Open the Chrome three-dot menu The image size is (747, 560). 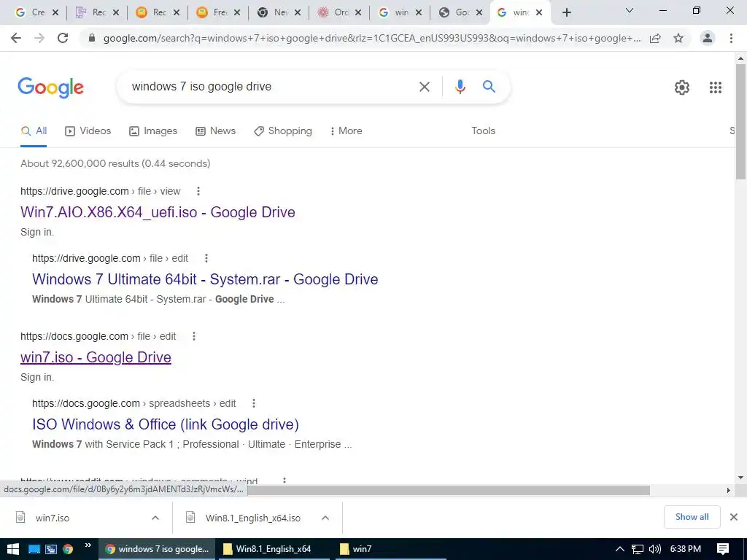pos(731,38)
